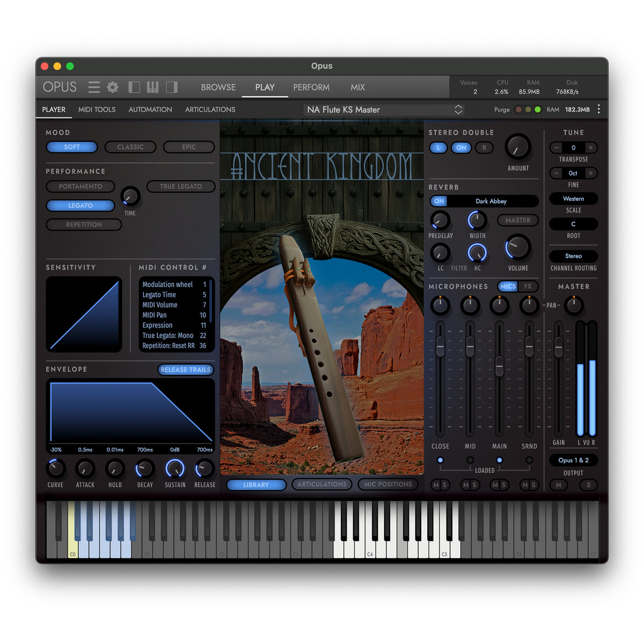Click the envelope Attack knob

[85, 469]
